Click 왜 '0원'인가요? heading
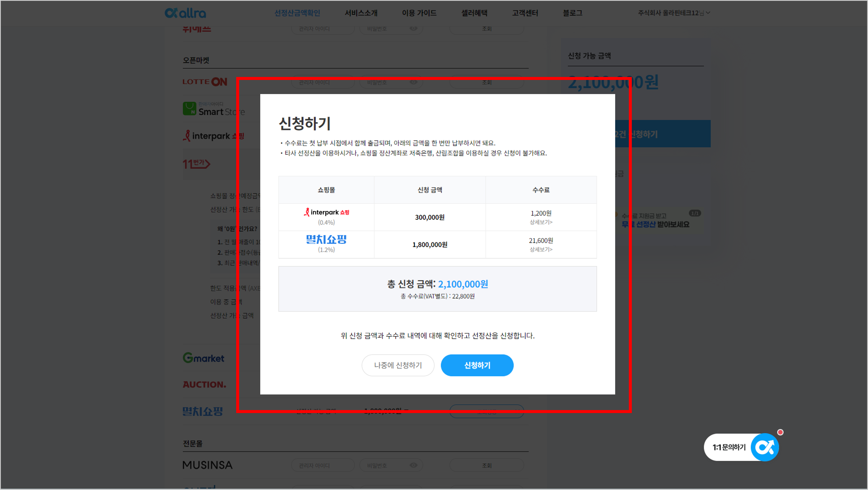868x490 pixels. pos(237,229)
